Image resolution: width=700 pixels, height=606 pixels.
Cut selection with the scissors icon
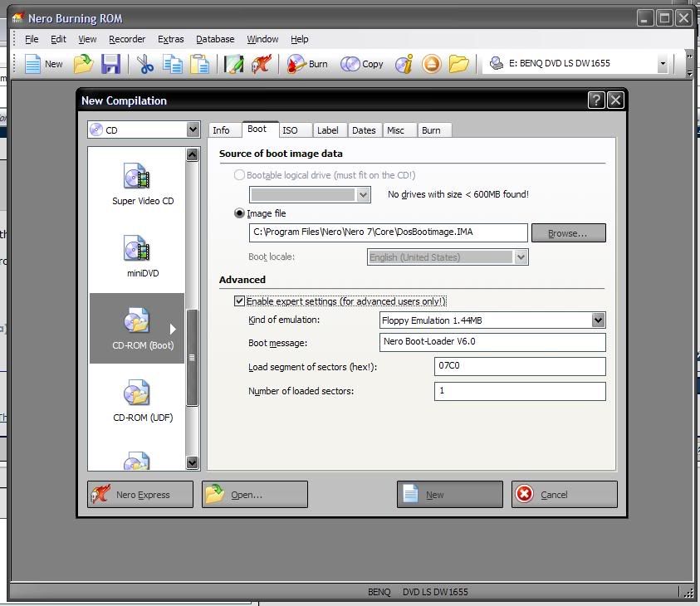[144, 64]
